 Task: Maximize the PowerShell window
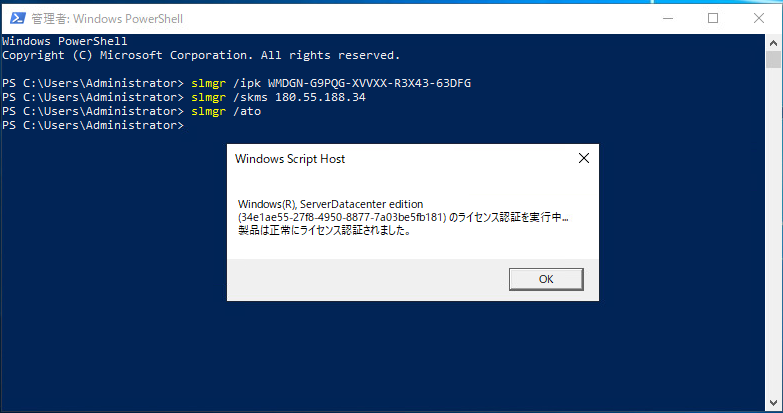pyautogui.click(x=713, y=18)
